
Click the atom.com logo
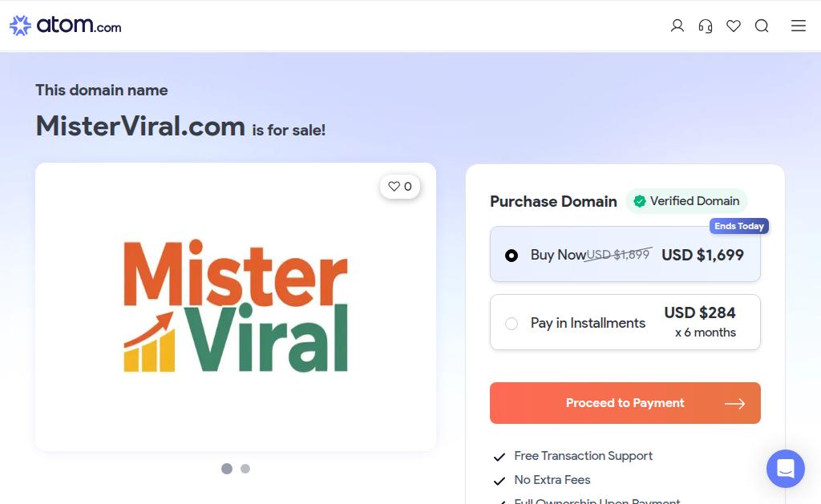pyautogui.click(x=66, y=25)
